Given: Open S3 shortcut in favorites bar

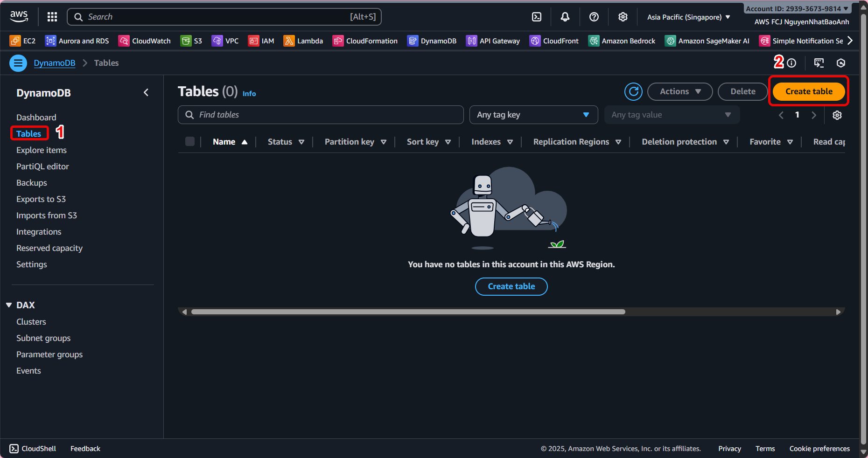Looking at the screenshot, I should coord(191,41).
